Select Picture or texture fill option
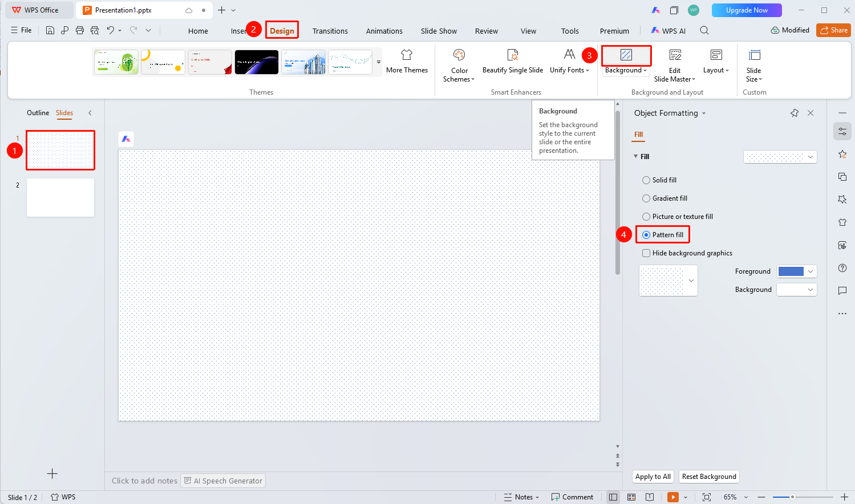The image size is (855, 504). (678, 217)
